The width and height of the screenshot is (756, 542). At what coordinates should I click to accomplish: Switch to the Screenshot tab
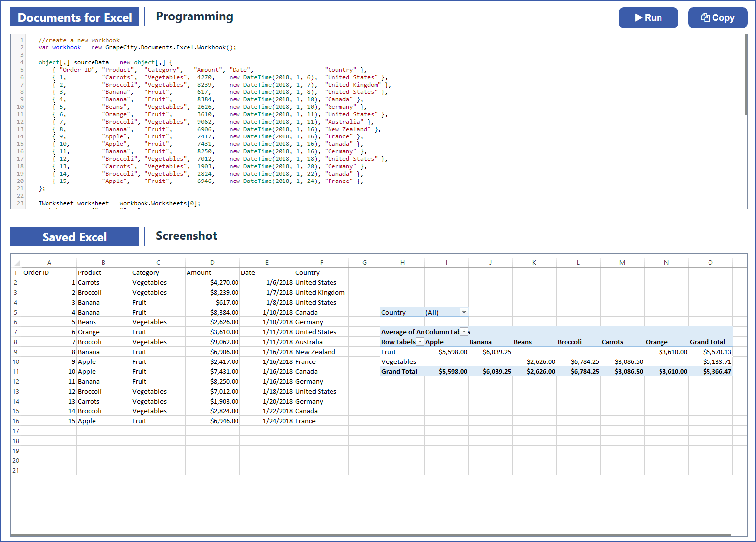187,236
